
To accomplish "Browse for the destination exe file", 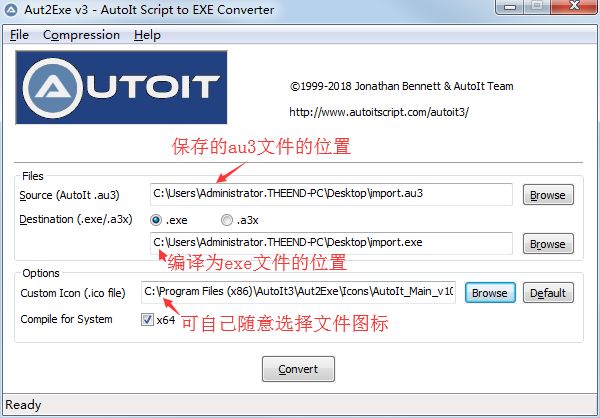I will [548, 244].
